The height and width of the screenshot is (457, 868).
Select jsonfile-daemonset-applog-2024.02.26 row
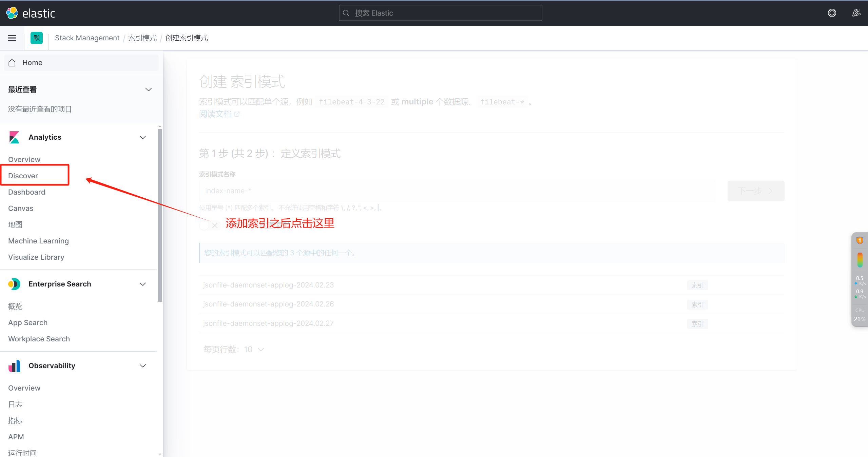click(491, 304)
